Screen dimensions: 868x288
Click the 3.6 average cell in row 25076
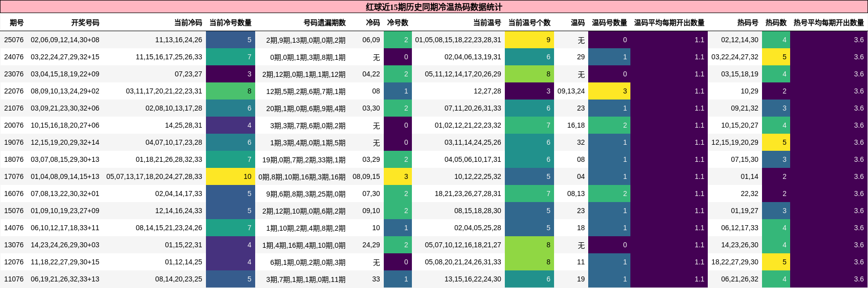click(829, 40)
